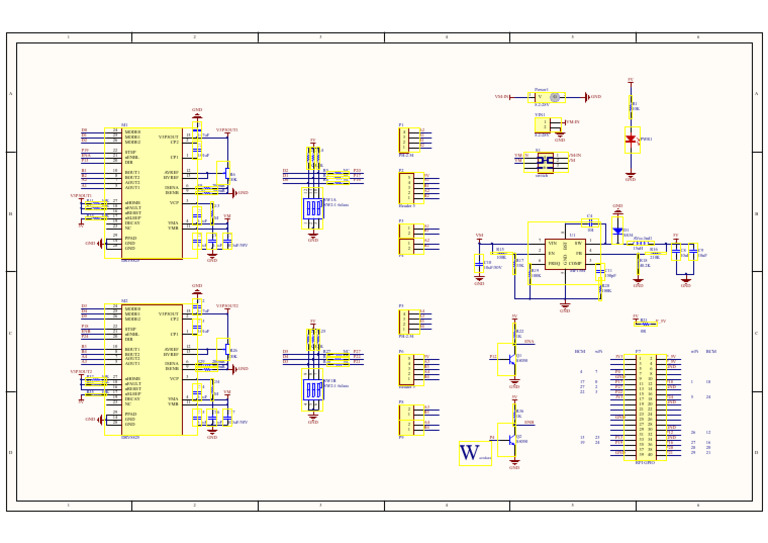Screen dimensions: 768x543
Task: Click the VM-IN net label left of Power1
Action: (x=502, y=97)
